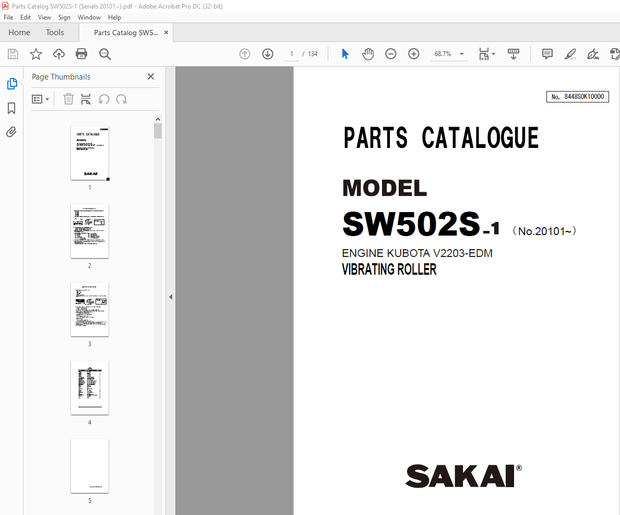Select page 5 thumbnail

tap(90, 466)
